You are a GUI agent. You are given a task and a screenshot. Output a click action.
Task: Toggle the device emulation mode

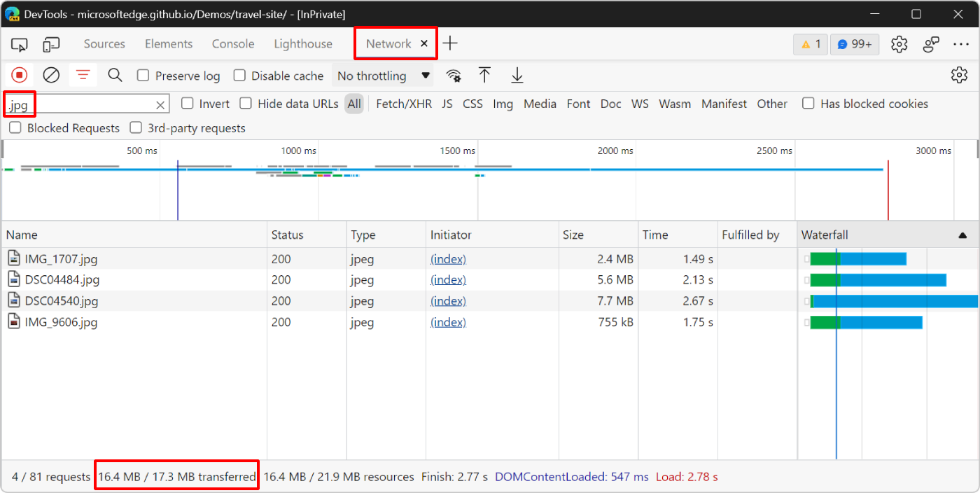pyautogui.click(x=50, y=43)
